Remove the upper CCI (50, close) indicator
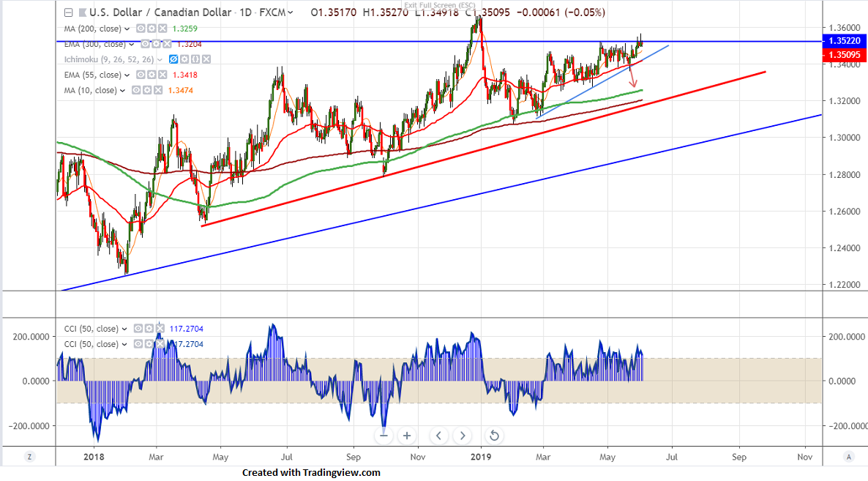The height and width of the screenshot is (481, 868). point(160,328)
